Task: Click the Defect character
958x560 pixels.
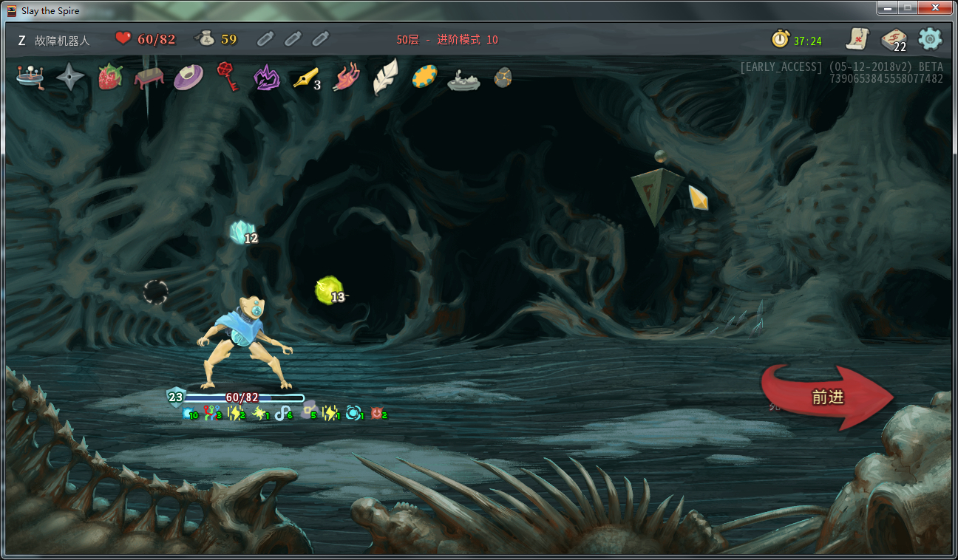Action: click(x=245, y=342)
